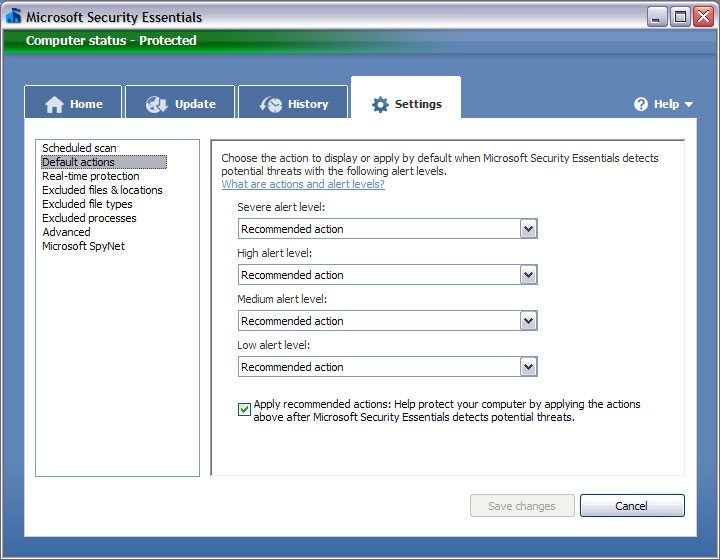Viewport: 720px width, 560px height.
Task: Open the High alert level dropdown arrow
Action: tap(529, 274)
